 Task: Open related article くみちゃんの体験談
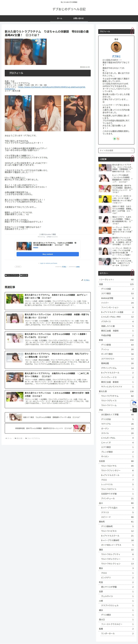(x=48, y=399)
